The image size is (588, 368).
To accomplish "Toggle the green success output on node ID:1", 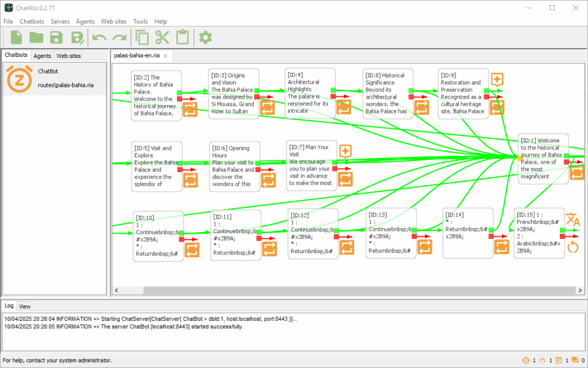I will (x=567, y=156).
